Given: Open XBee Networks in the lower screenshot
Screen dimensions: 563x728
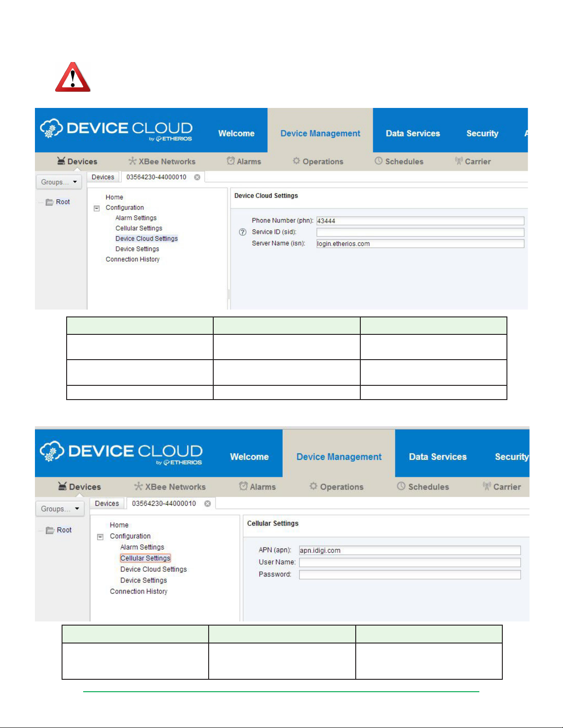Looking at the screenshot, I should pyautogui.click(x=170, y=486).
